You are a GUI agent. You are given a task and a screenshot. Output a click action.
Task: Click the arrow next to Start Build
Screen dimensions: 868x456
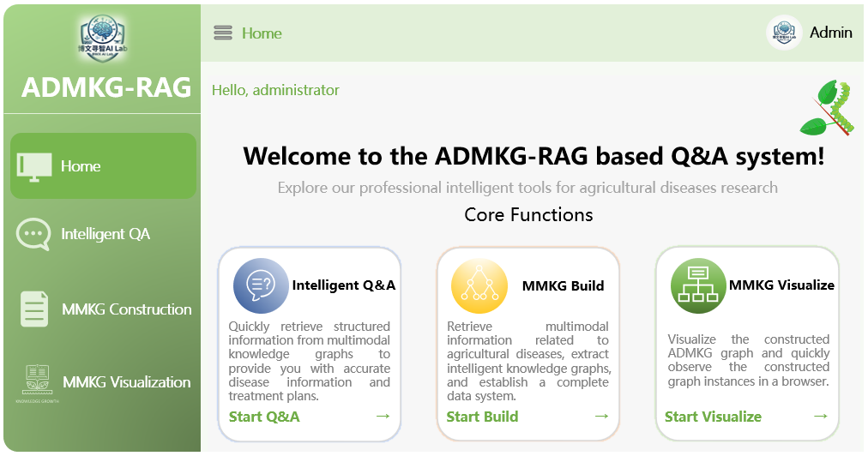pyautogui.click(x=601, y=417)
